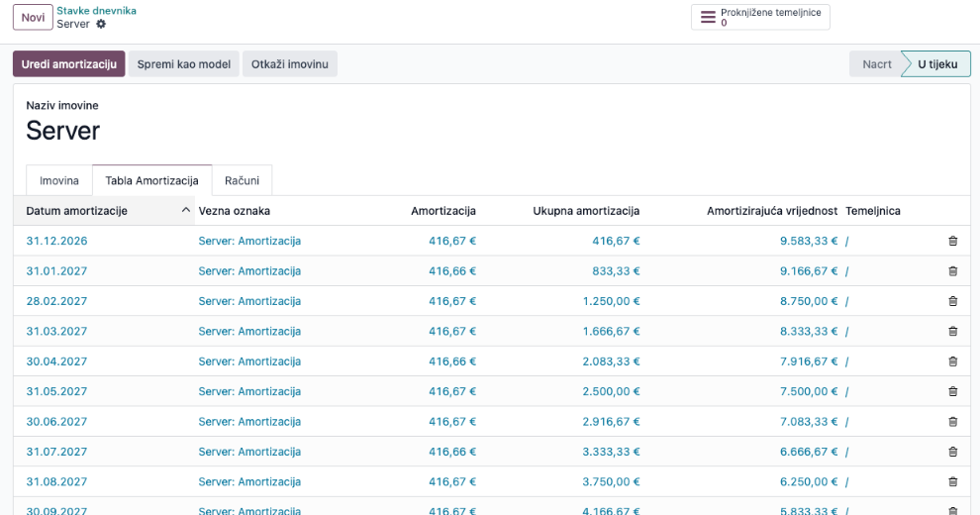Switch to the Tabla Amortizacija tab
This screenshot has height=515, width=980.
point(151,180)
